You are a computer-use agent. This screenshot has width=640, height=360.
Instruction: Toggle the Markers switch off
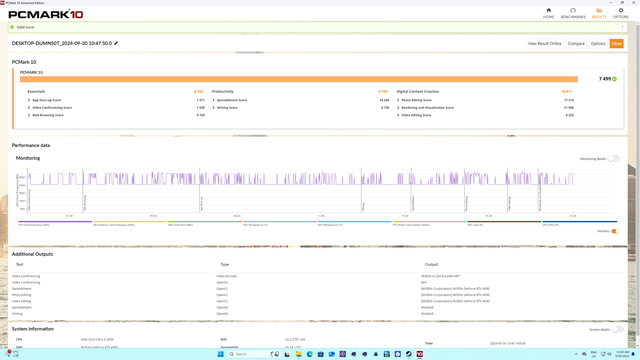(615, 231)
